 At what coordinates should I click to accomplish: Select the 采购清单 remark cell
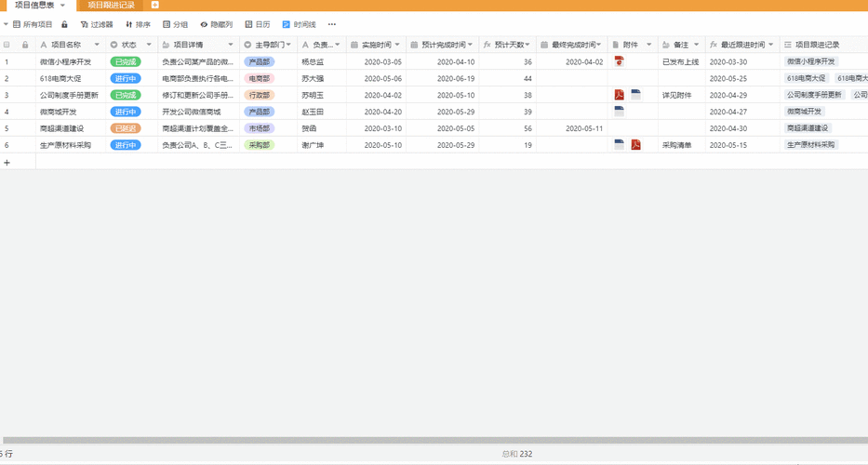click(x=681, y=145)
